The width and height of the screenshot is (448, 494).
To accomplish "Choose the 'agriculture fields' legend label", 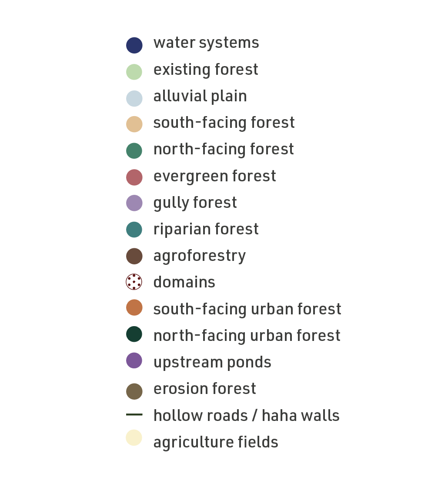I will [x=216, y=442].
